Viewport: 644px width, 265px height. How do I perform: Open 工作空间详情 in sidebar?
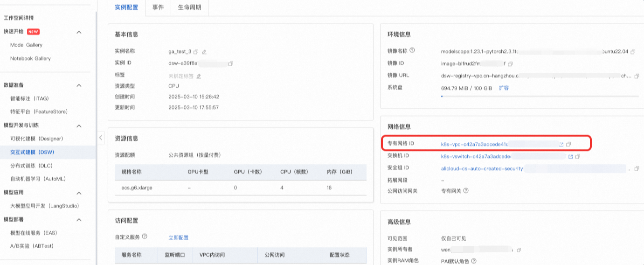point(19,18)
